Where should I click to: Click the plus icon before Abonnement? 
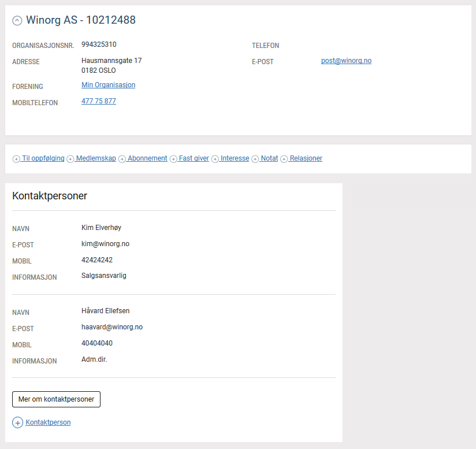[x=122, y=159]
